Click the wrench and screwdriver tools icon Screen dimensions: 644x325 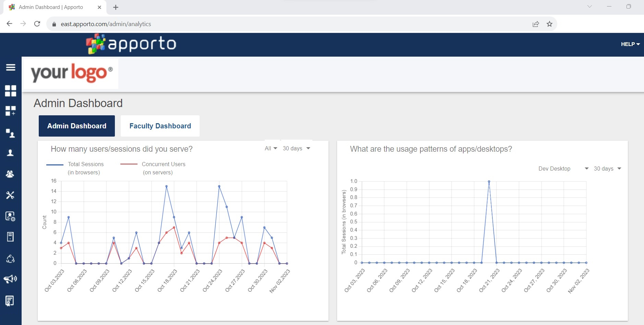tap(10, 195)
